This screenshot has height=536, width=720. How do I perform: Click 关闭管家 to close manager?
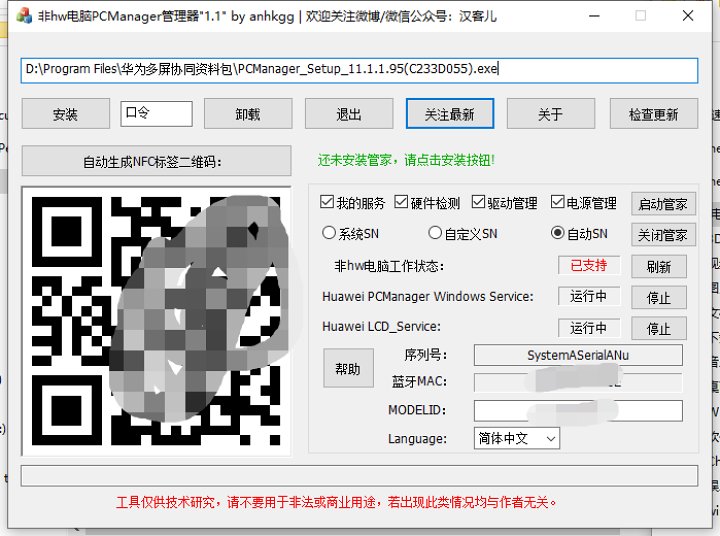[664, 235]
